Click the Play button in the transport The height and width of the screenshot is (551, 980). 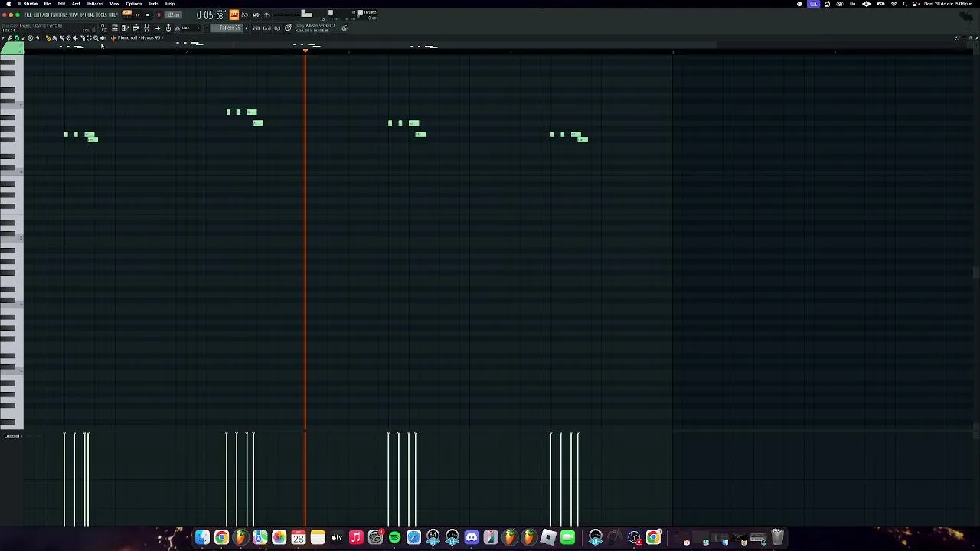point(138,15)
